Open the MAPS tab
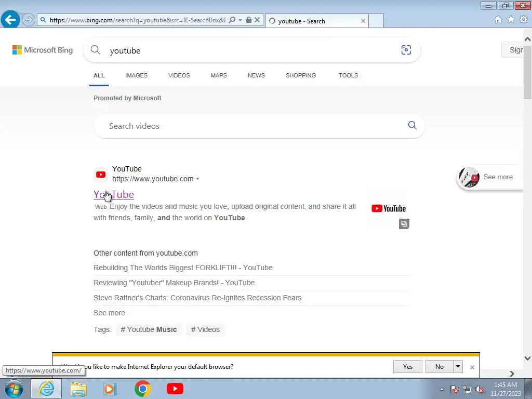 point(219,75)
